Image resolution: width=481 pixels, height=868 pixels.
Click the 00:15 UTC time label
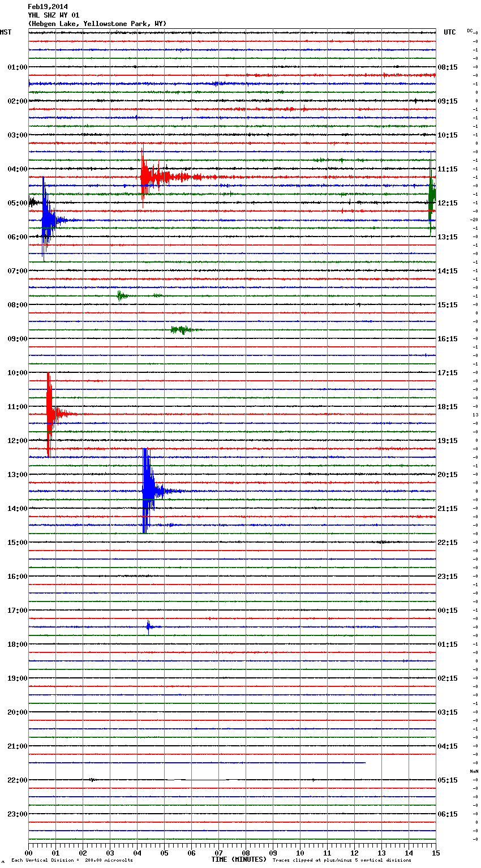[448, 610]
